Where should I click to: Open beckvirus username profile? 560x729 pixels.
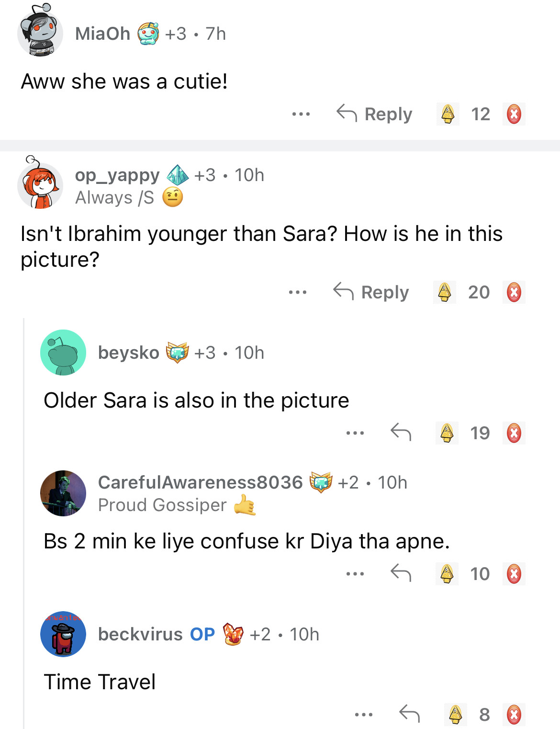point(140,634)
